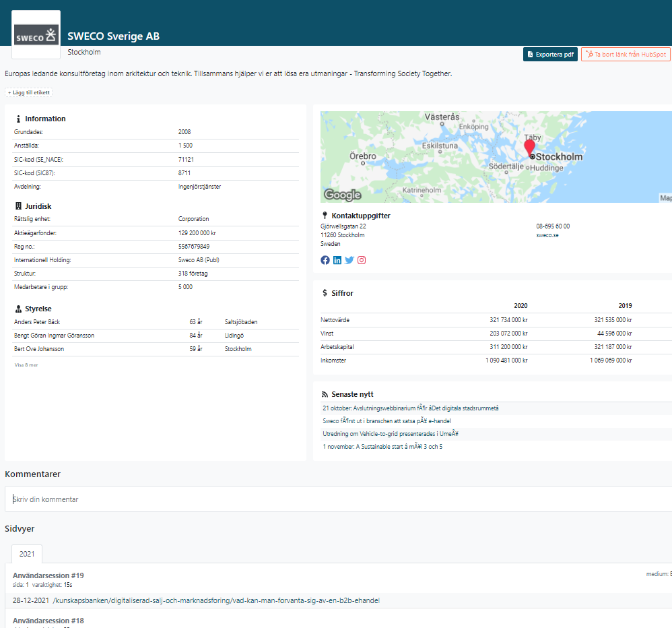Viewport: 672px width, 628px height.
Task: Open news about Vehicle-to-grid utredning
Action: pos(391,434)
